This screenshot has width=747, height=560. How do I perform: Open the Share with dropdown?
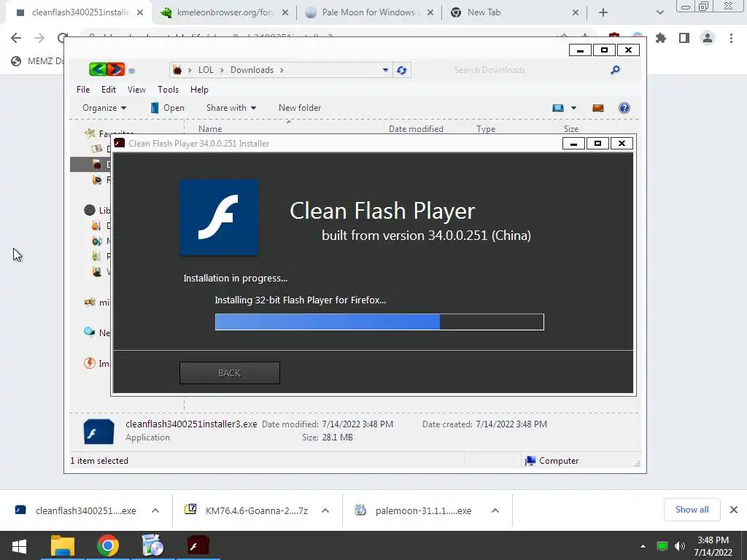[x=231, y=108]
